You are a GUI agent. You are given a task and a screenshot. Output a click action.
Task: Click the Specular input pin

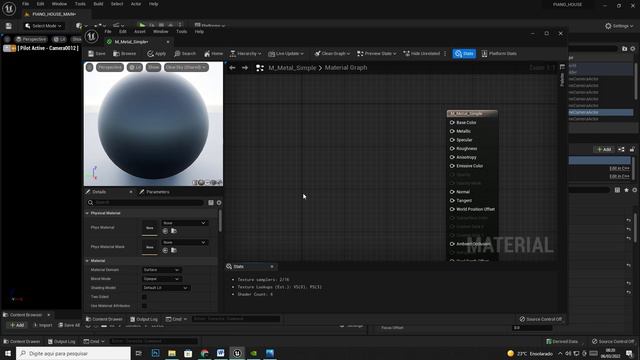click(452, 140)
